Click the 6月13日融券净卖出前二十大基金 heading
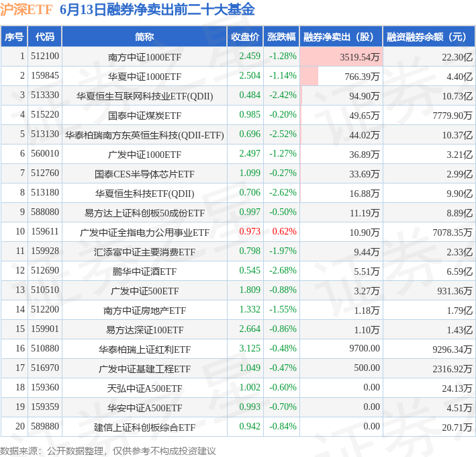Screen dimensions: 476x457 tap(157, 9)
